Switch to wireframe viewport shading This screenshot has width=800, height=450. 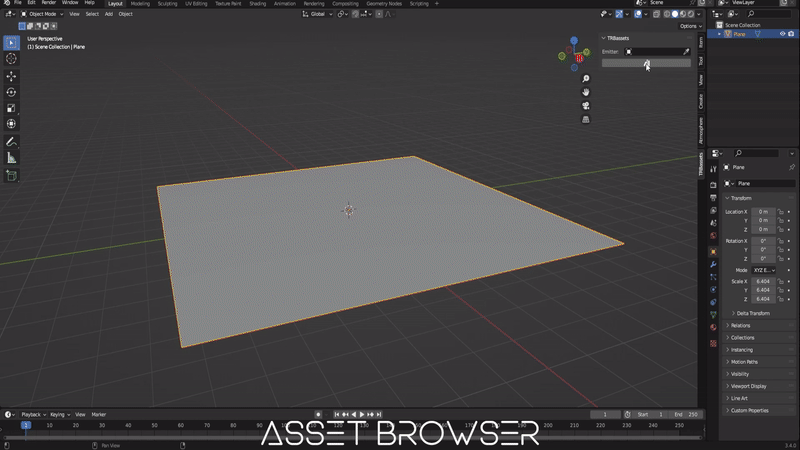pyautogui.click(x=667, y=14)
